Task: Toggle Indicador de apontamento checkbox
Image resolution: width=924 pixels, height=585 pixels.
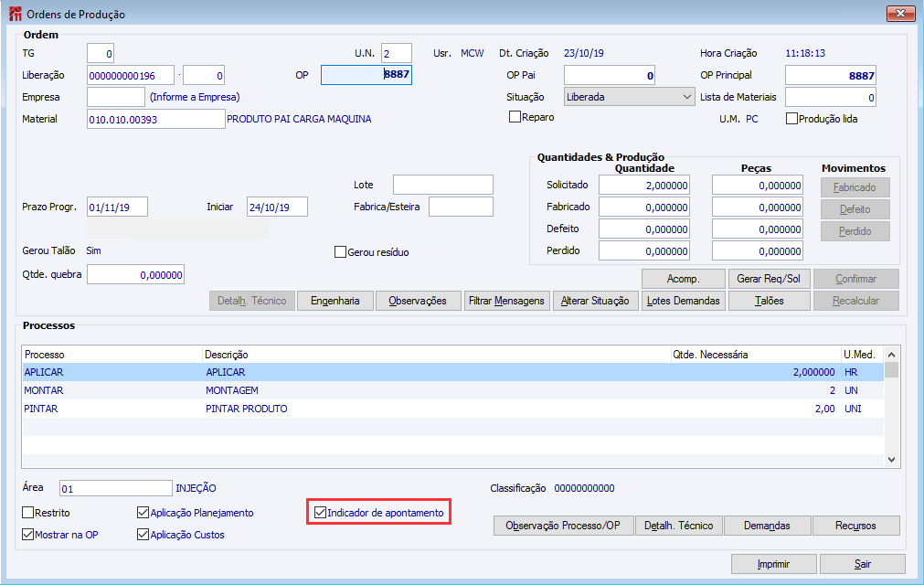Action: point(320,513)
